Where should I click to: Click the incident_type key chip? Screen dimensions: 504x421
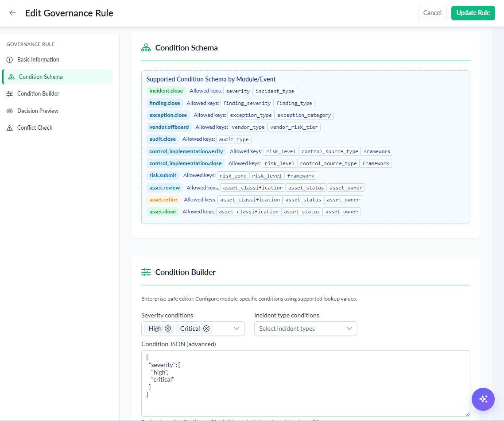[x=275, y=91]
